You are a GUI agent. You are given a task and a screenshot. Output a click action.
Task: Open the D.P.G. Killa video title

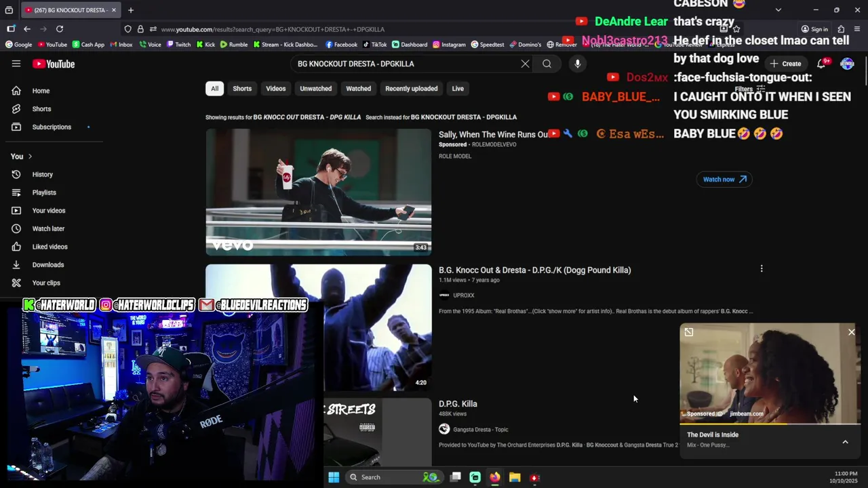pos(458,404)
